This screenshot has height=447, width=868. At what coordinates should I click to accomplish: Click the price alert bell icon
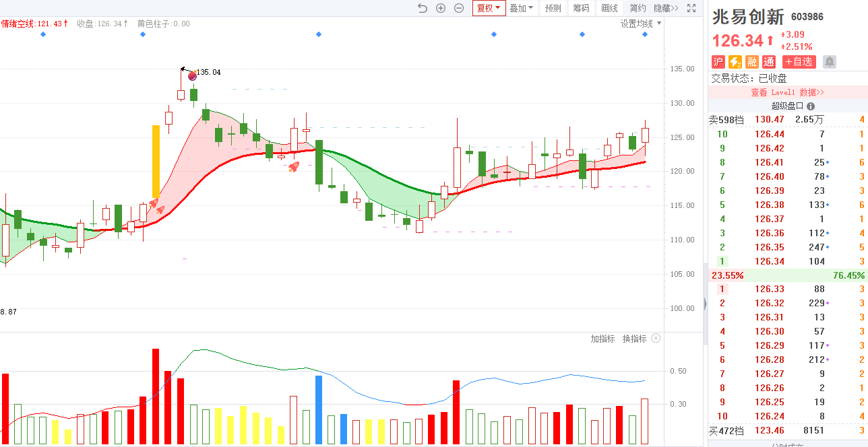830,62
